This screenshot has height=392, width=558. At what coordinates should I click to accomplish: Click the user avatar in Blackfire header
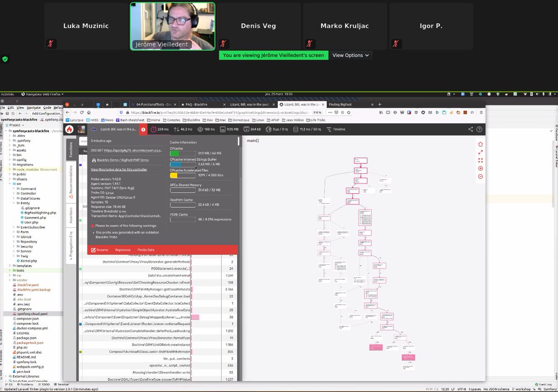pyautogui.click(x=81, y=130)
